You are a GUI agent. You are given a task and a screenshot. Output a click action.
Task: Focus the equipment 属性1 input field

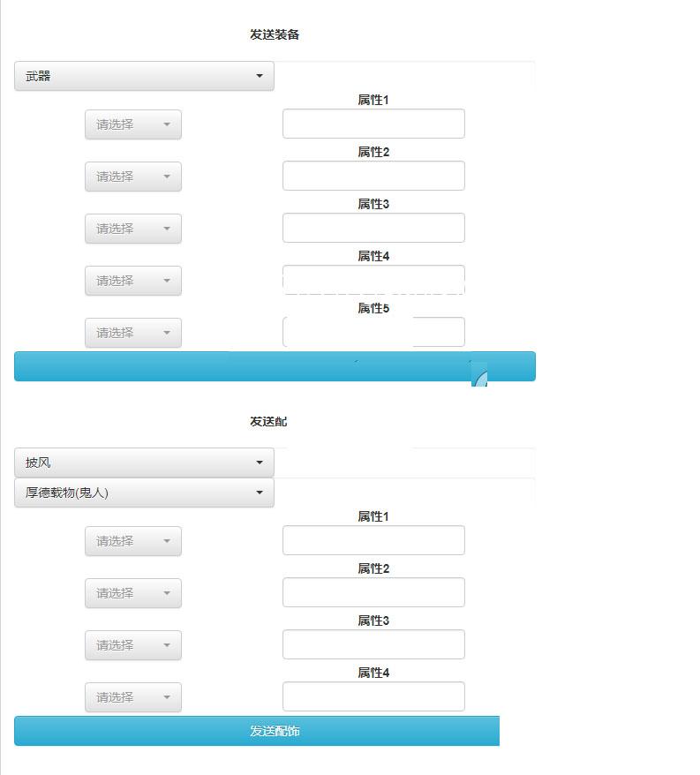point(373,124)
